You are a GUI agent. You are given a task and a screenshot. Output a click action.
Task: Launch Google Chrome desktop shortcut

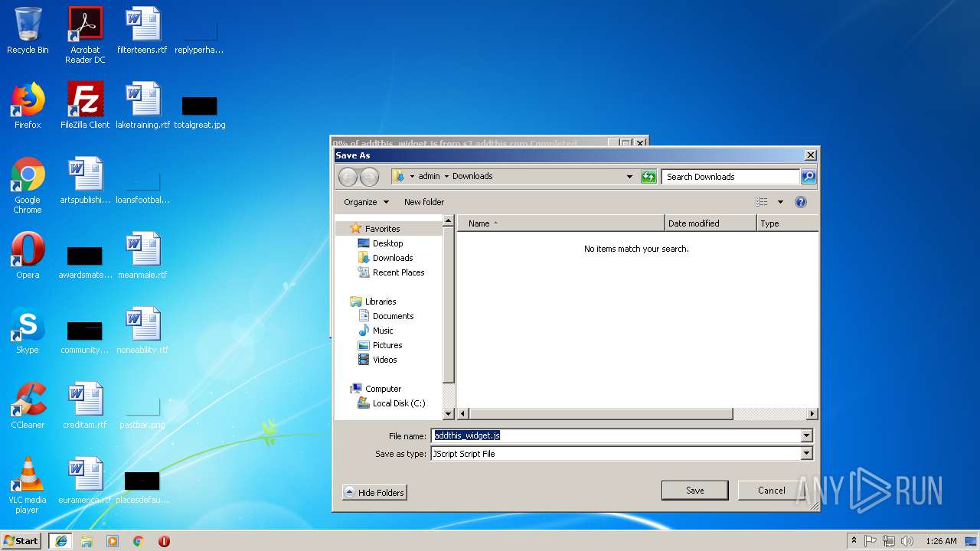[x=28, y=185]
